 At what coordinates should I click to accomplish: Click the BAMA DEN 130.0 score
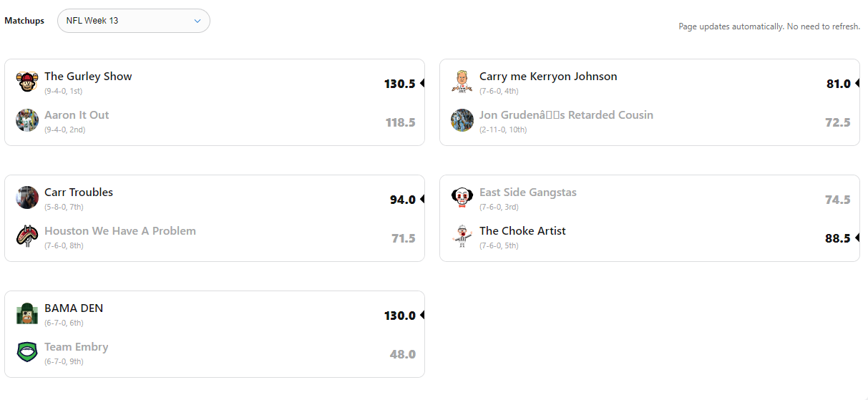400,316
